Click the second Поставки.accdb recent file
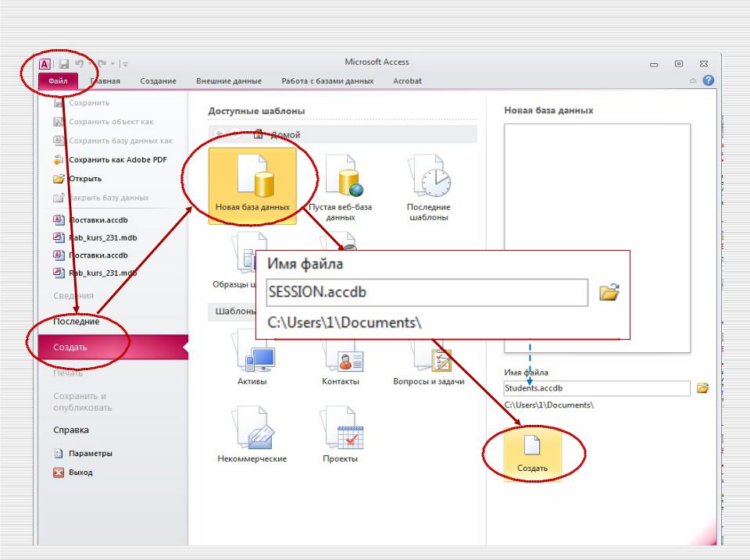This screenshot has width=750, height=560. point(98,255)
